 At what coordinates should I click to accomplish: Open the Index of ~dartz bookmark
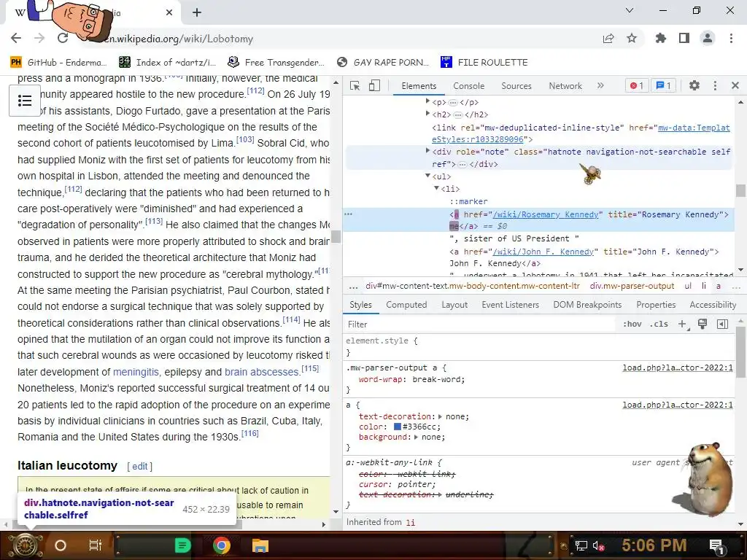tap(167, 63)
